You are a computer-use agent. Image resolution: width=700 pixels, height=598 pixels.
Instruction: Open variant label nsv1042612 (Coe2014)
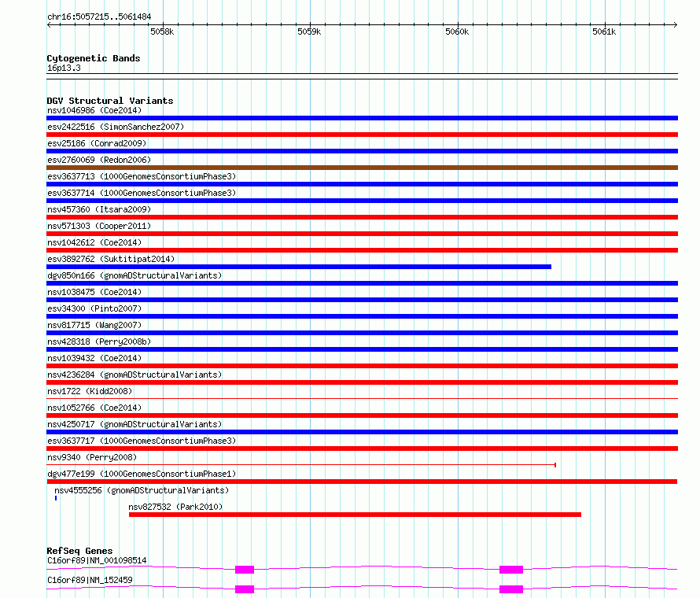[x=94, y=242]
